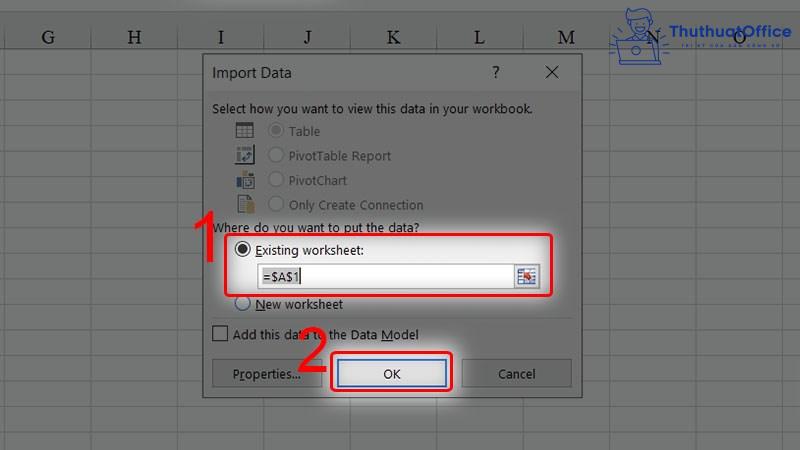The height and width of the screenshot is (450, 800).
Task: Select column K header
Action: click(x=393, y=37)
